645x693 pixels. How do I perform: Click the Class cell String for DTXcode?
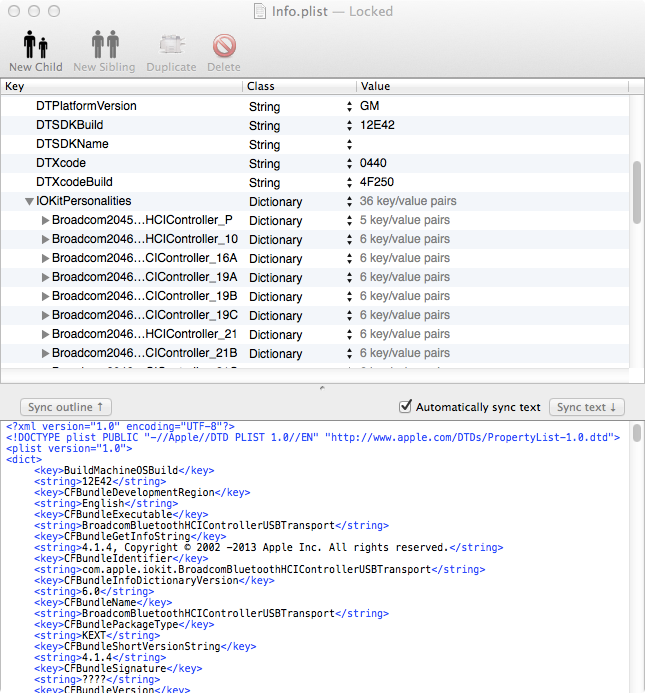pyautogui.click(x=264, y=164)
